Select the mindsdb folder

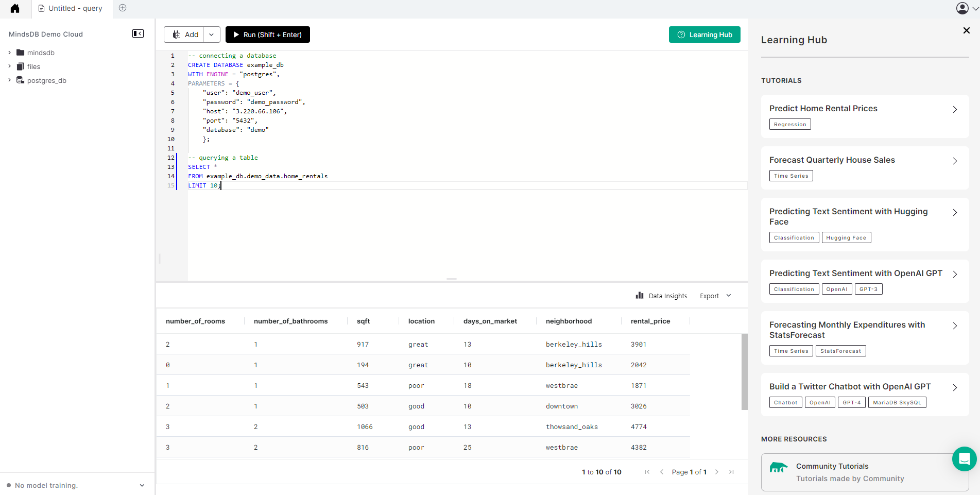click(36, 53)
